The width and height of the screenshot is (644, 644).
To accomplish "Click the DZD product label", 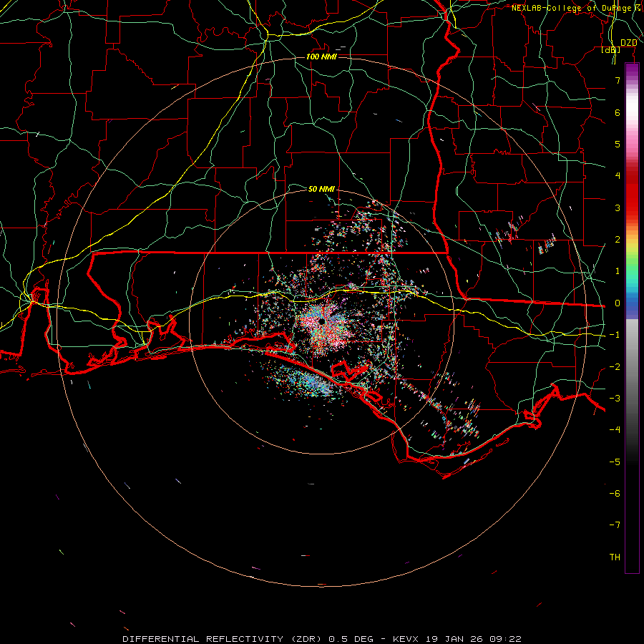I will [x=629, y=43].
